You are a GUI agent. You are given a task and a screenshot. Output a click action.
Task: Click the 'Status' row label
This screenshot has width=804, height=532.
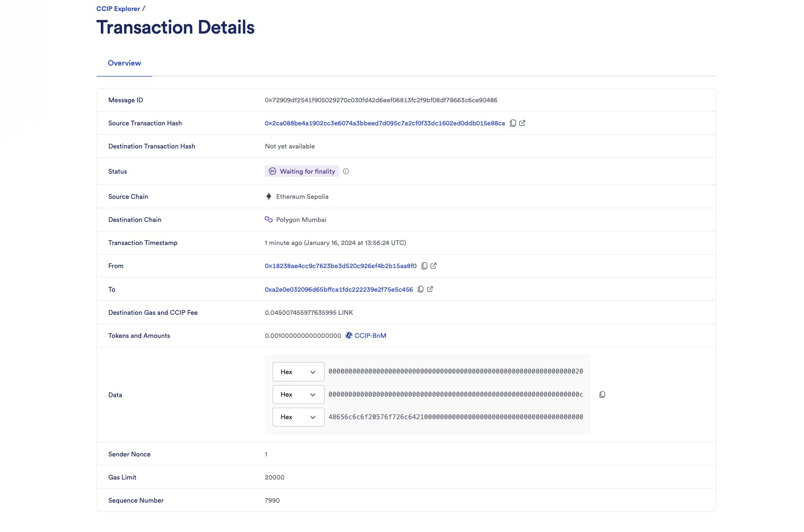[118, 172]
